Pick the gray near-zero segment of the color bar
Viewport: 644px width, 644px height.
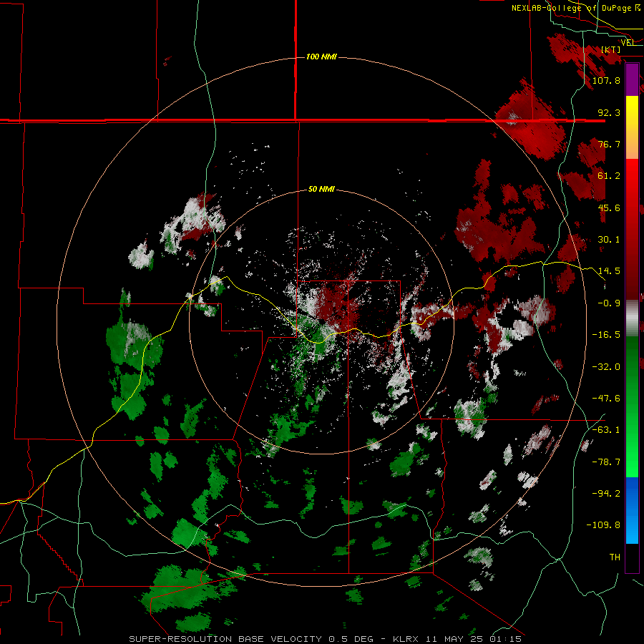click(x=632, y=316)
